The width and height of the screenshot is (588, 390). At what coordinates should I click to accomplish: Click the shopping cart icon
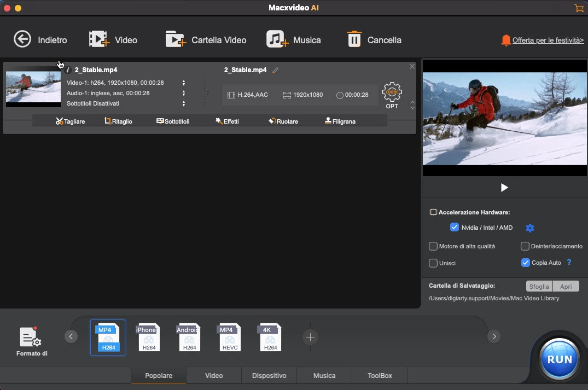point(579,8)
